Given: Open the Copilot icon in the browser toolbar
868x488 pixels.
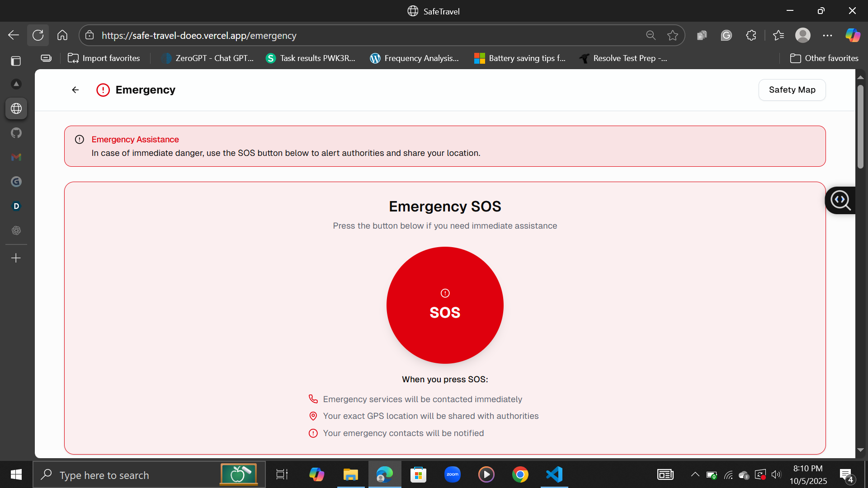Looking at the screenshot, I should pos(853,35).
